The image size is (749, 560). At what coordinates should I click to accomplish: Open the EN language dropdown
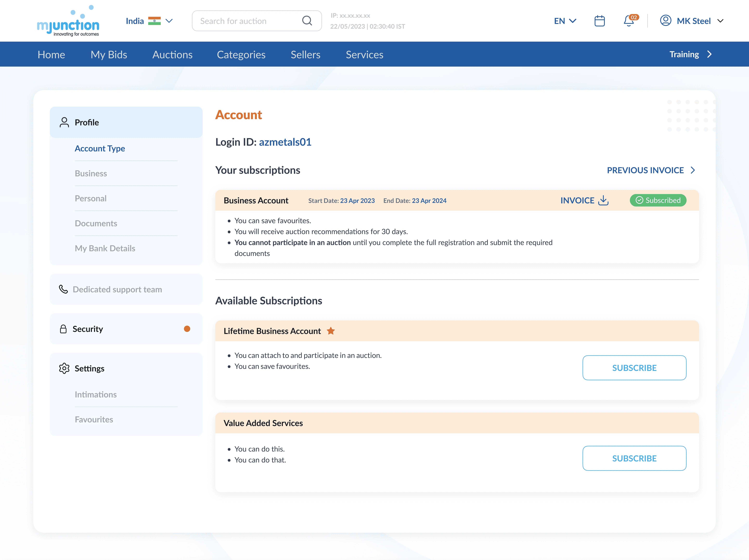coord(565,21)
